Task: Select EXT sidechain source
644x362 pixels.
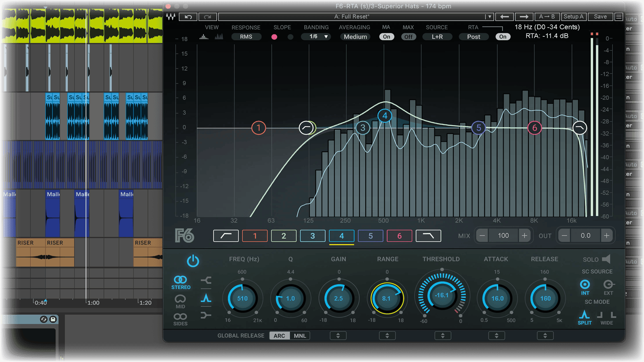Action: [x=608, y=287]
